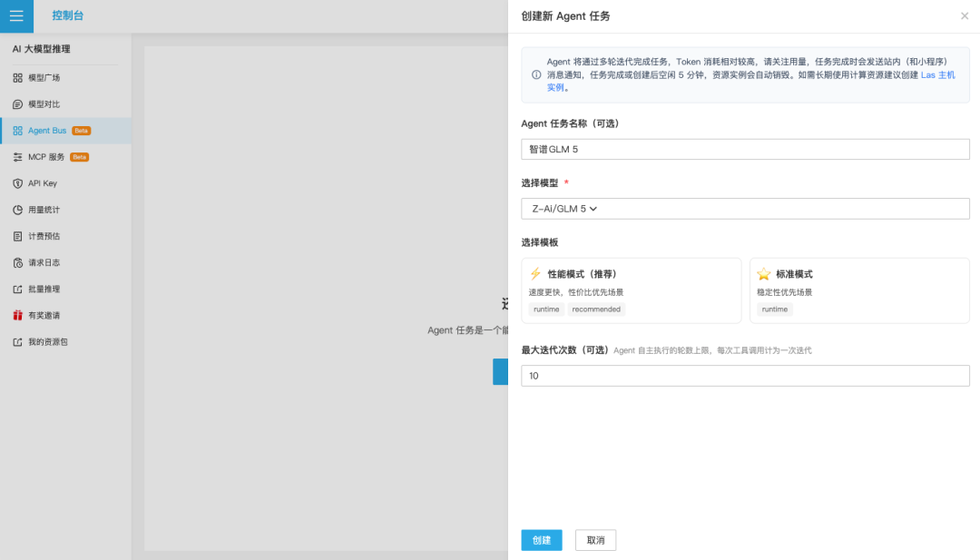Open the hamburger menu icon
Viewport: 980px width, 560px height.
click(16, 16)
